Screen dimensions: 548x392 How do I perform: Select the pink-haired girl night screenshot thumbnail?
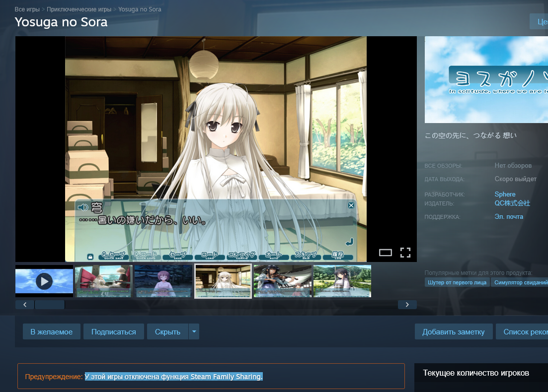pos(163,281)
